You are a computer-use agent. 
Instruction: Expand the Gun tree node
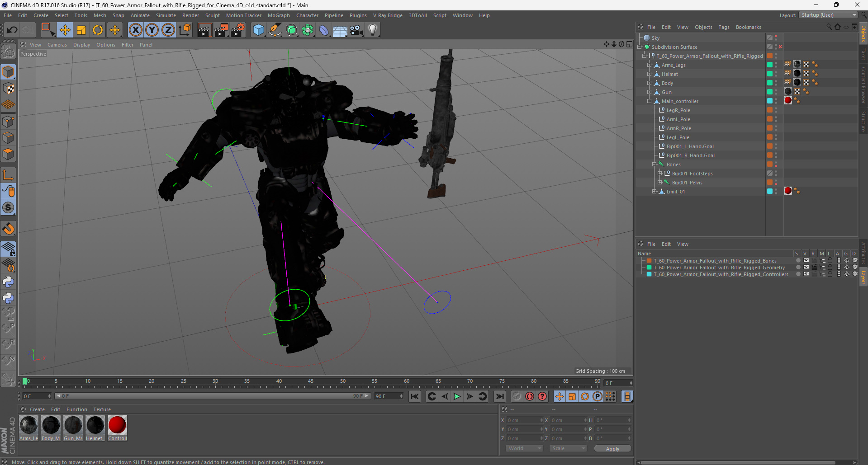[x=650, y=92]
